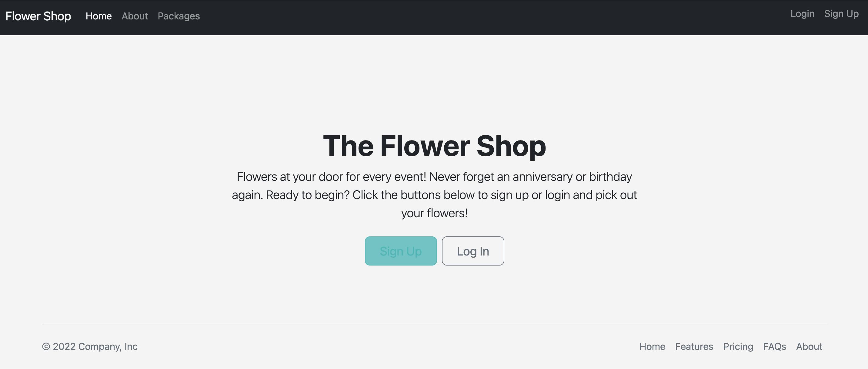Click the About link in the footer
The height and width of the screenshot is (369, 868).
coord(809,347)
